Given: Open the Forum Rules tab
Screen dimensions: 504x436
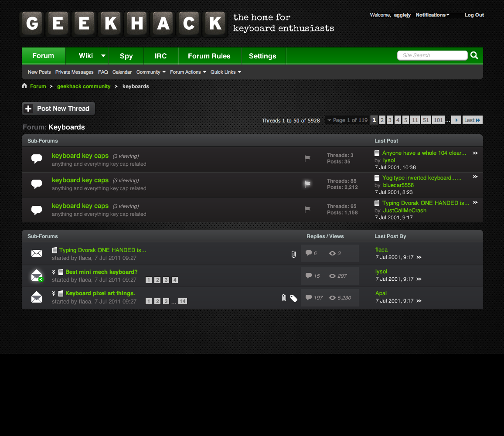Looking at the screenshot, I should [x=209, y=56].
